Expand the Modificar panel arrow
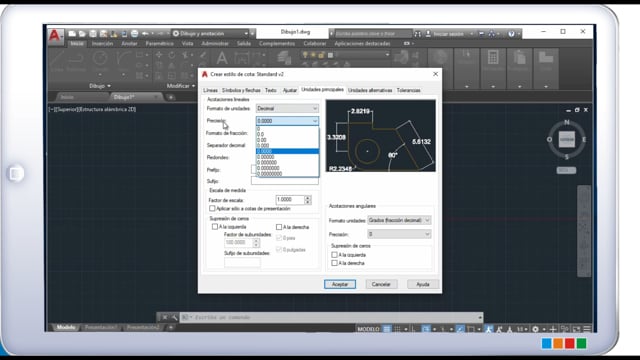This screenshot has height=360, width=640. 193,86
